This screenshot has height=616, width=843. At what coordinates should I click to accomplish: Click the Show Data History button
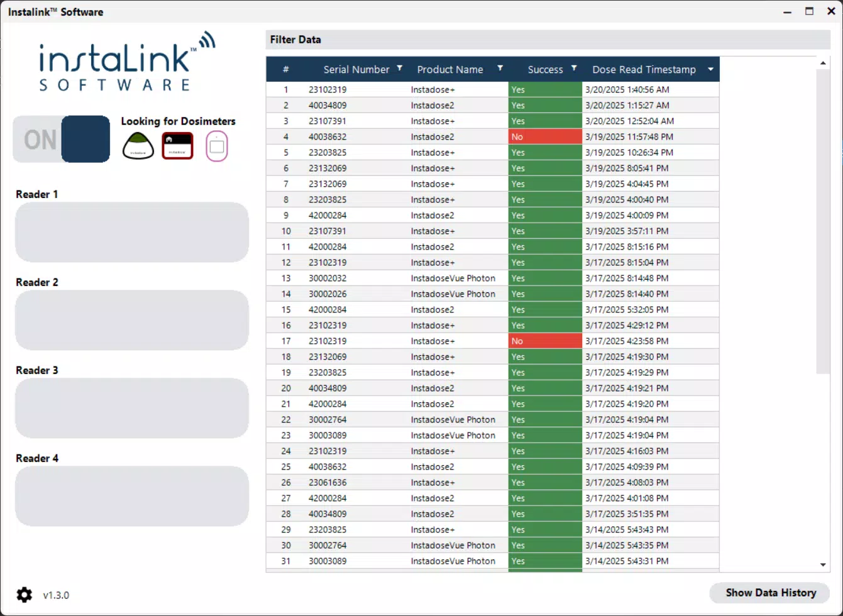pyautogui.click(x=770, y=593)
